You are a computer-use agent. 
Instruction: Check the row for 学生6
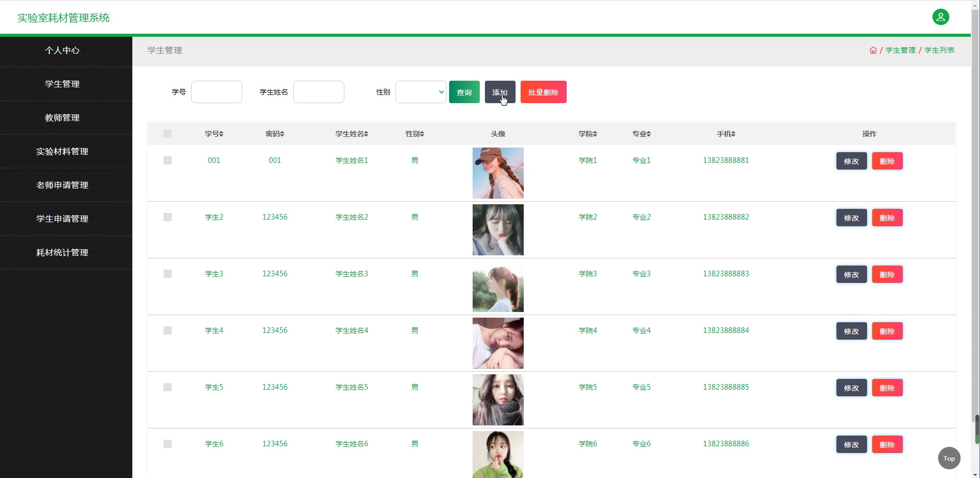168,444
